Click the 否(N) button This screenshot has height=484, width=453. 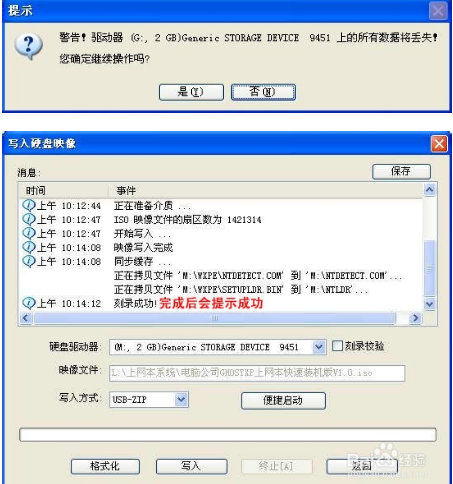(x=263, y=92)
